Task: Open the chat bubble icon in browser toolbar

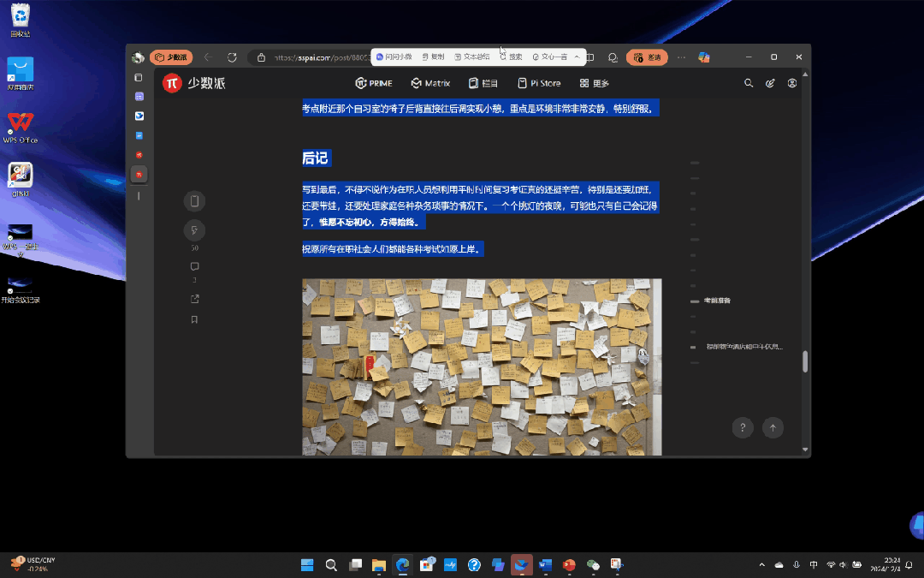Action: click(x=613, y=57)
